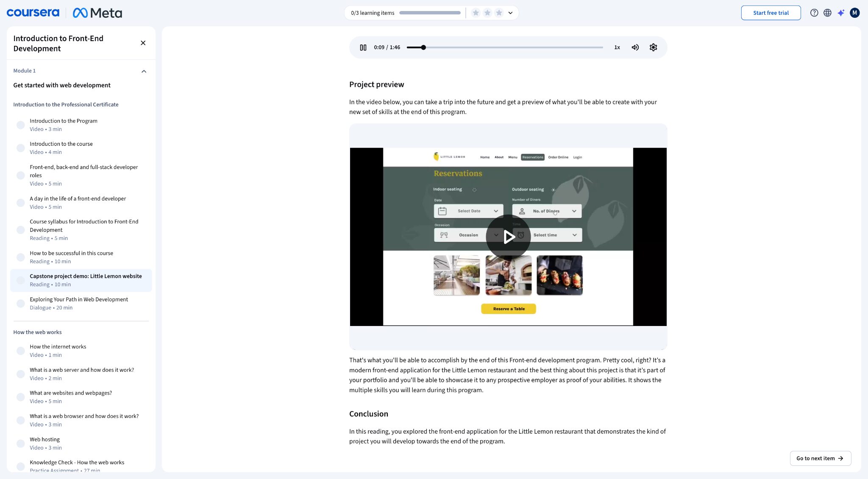Click the learning items progress bar

(430, 13)
